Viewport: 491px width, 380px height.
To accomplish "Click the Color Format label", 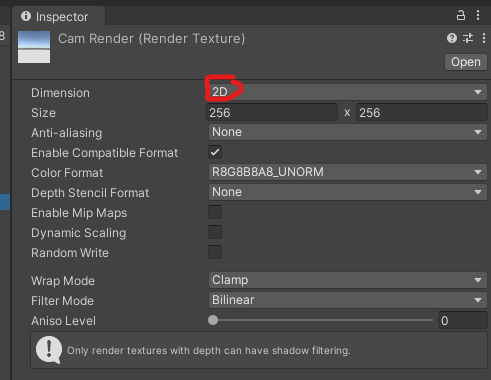I will coord(67,173).
